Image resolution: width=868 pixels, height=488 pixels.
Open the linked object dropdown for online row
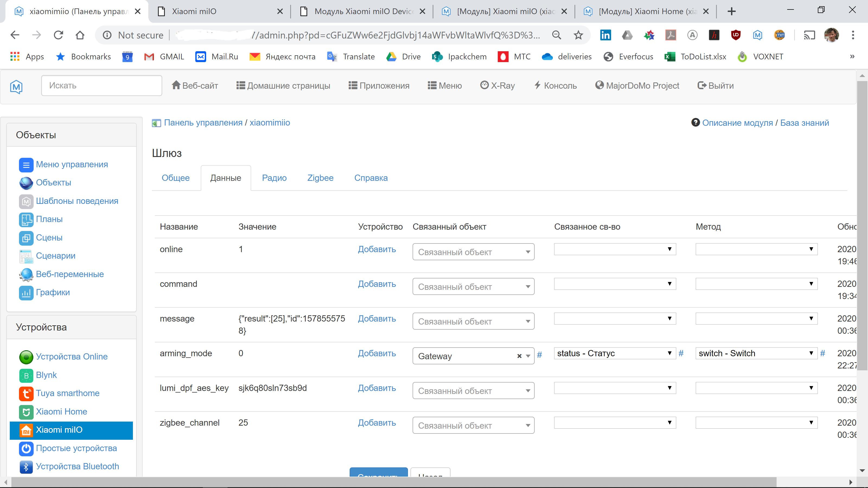473,252
